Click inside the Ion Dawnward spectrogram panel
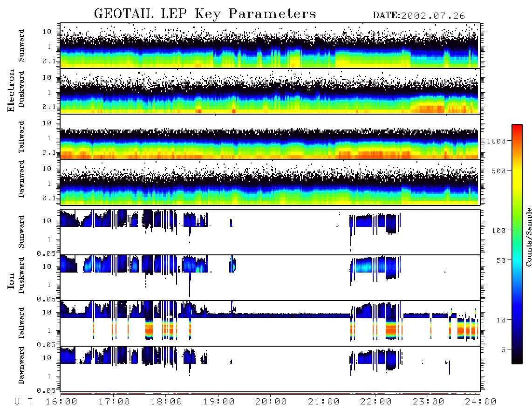Viewport: 532px width, 410px height. pyautogui.click(x=270, y=369)
